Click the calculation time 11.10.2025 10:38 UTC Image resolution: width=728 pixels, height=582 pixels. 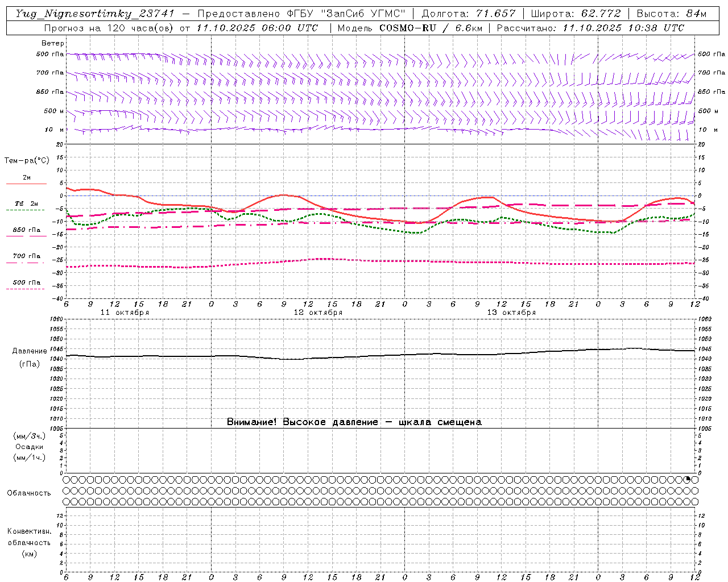[x=623, y=28]
